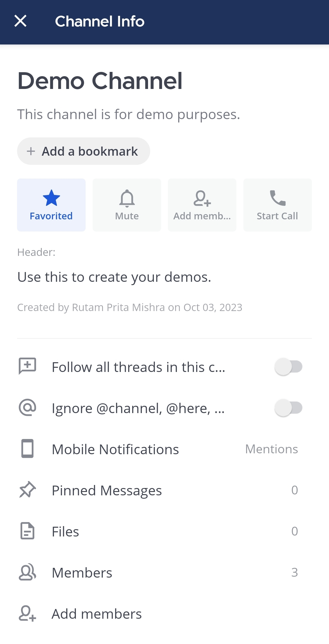Open the Pinned Messages list
Screen dimensions: 329x644
point(107,490)
